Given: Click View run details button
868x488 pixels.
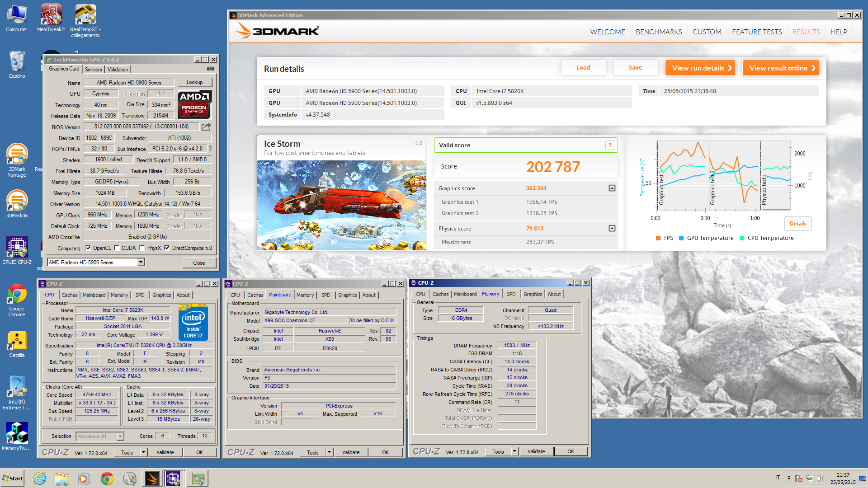Looking at the screenshot, I should [700, 68].
